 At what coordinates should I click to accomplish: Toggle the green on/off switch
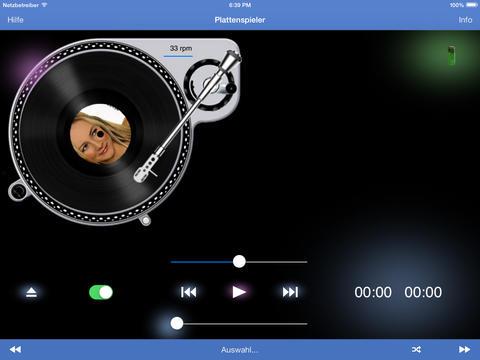(101, 292)
